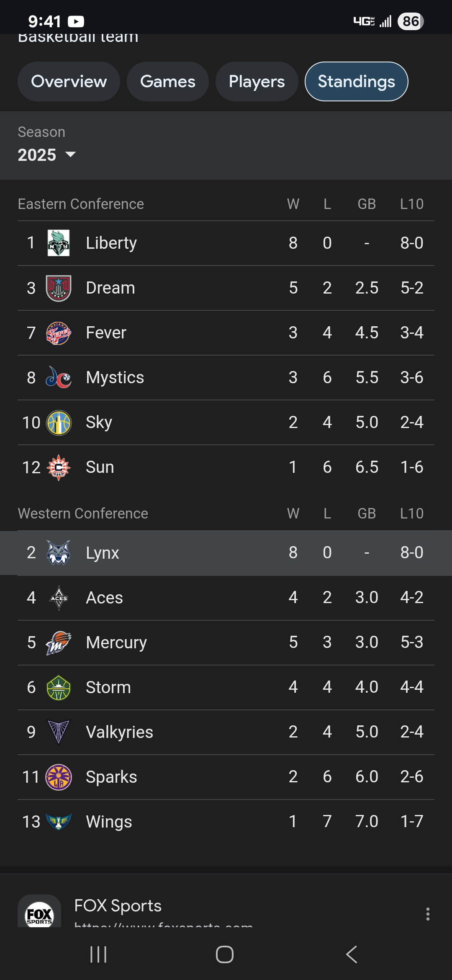The height and width of the screenshot is (980, 452).
Task: Open FOX Sports three-dot menu
Action: [428, 914]
